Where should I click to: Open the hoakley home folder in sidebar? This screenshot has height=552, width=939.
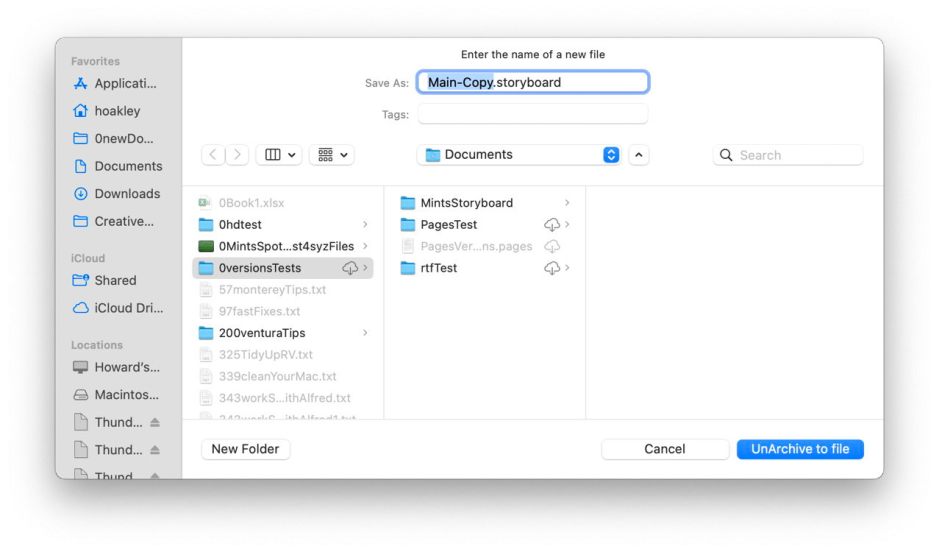point(117,111)
